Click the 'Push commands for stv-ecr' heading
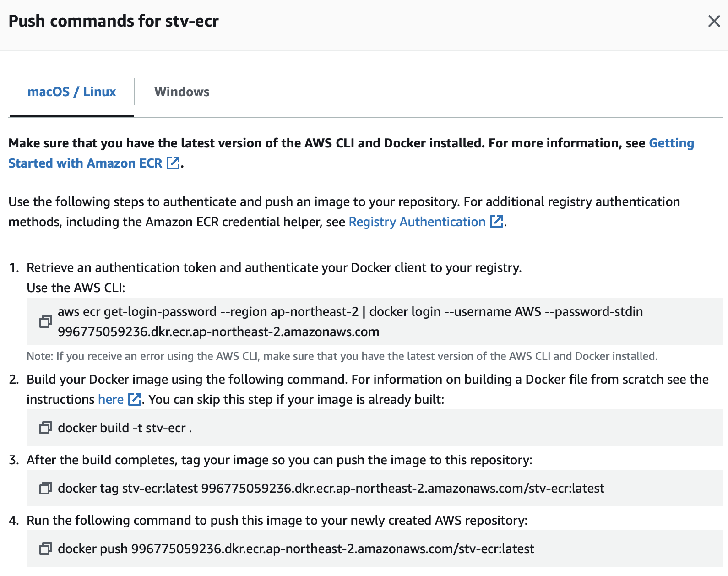The height and width of the screenshot is (576, 728). coord(114,21)
